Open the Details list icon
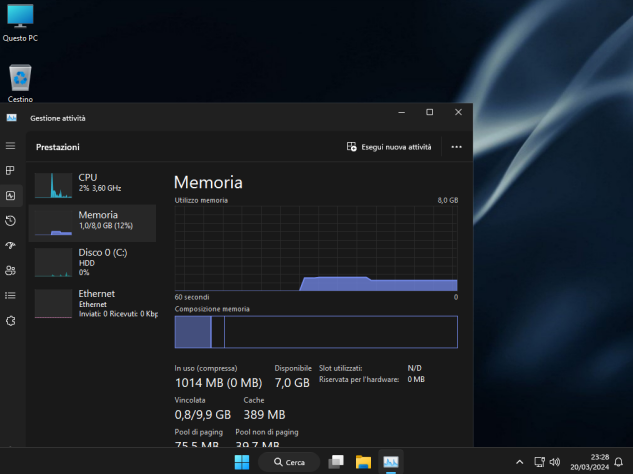Image resolution: width=633 pixels, height=474 pixels. pos(10,296)
